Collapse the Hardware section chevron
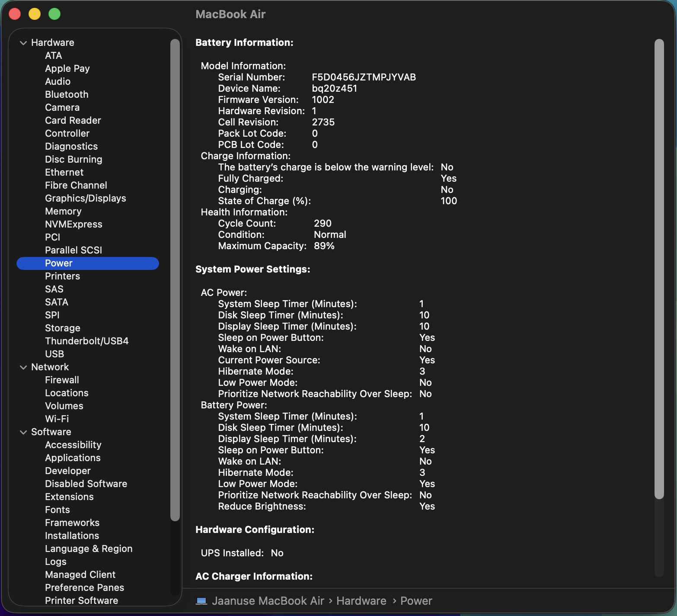 click(x=23, y=43)
